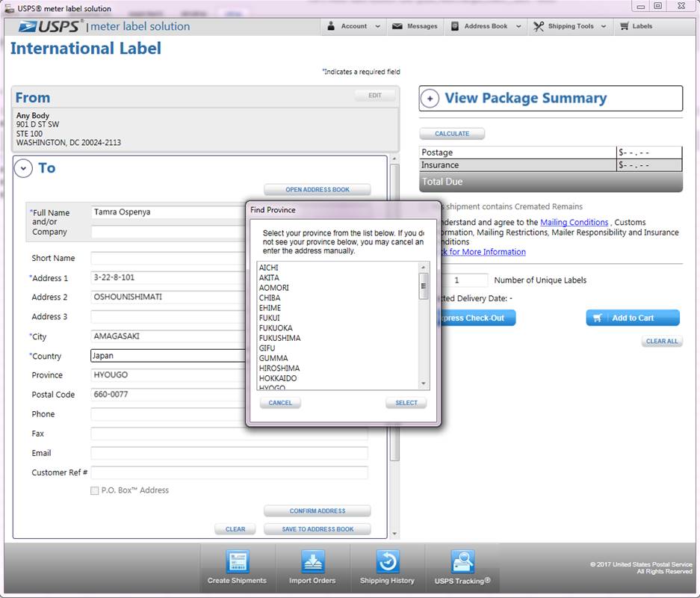700x598 pixels.
Task: Open the Messages menu item
Action: (x=415, y=26)
